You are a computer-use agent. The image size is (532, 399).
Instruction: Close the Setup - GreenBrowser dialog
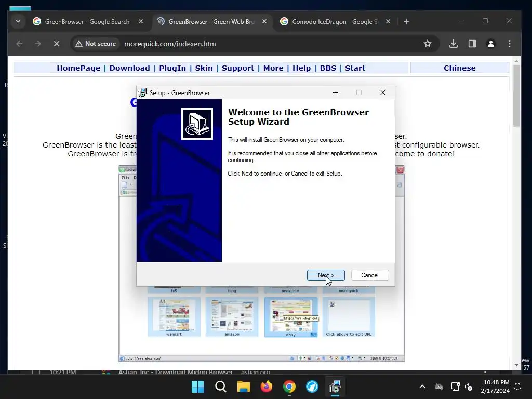[x=383, y=92]
